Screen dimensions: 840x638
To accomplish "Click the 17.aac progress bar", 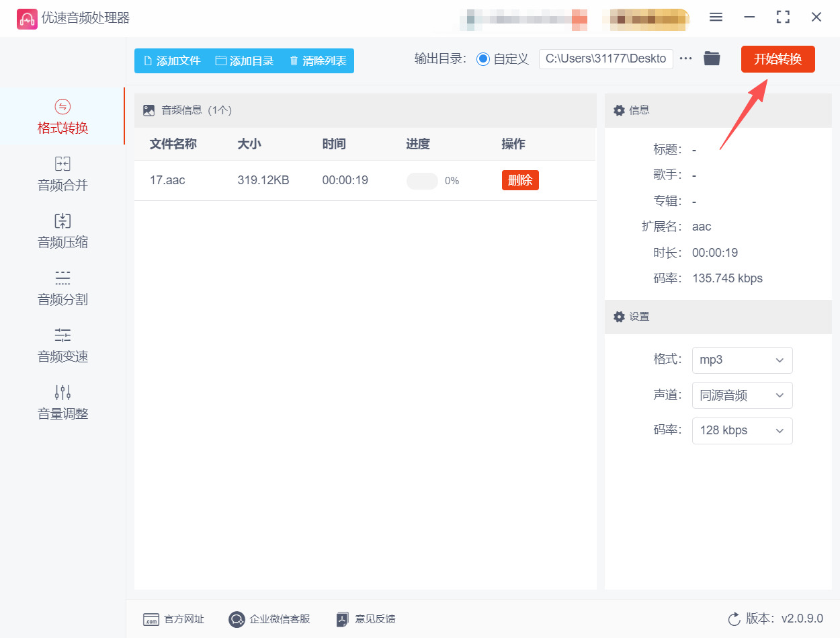I will [422, 181].
